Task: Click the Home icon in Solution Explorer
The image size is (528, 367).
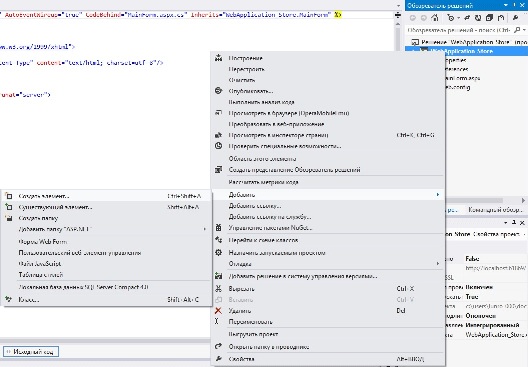Action: [435, 18]
